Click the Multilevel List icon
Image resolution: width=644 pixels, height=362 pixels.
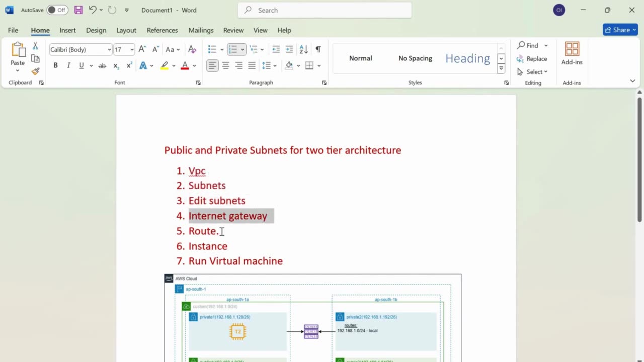pos(254,49)
